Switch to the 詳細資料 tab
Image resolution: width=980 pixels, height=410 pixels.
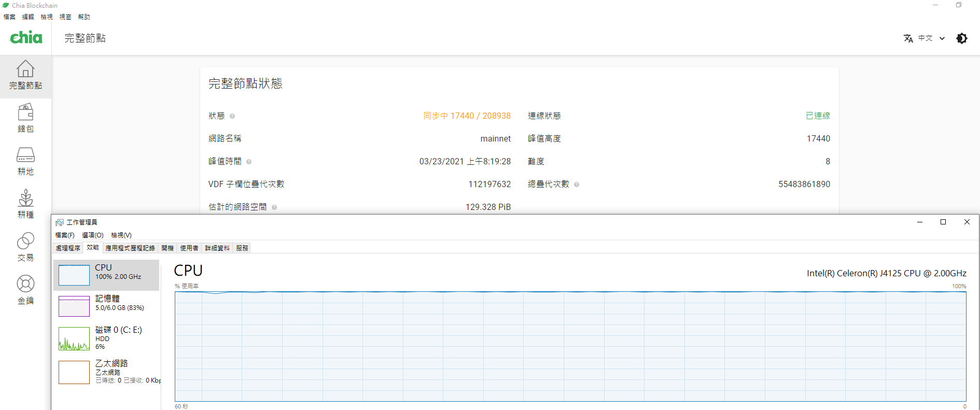[x=217, y=248]
